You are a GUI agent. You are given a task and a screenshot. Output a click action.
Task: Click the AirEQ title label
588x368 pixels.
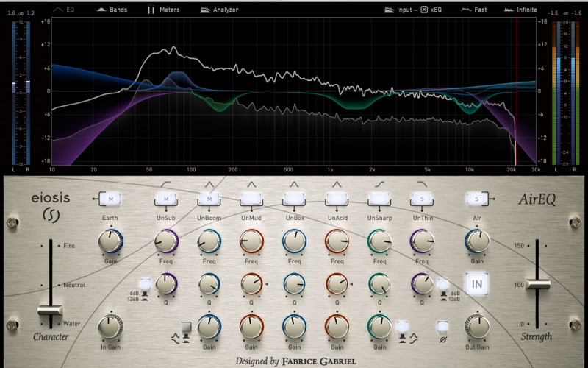coord(537,199)
